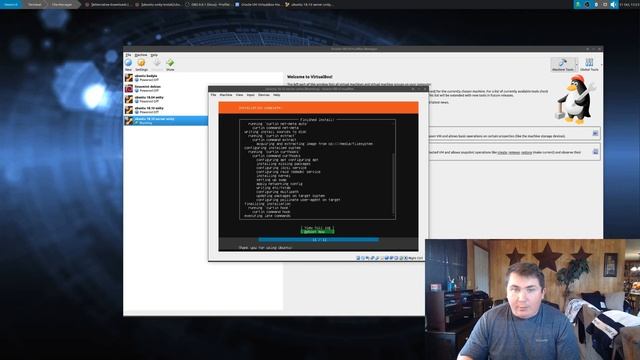Click the Snapshots tool pane icon
Viewport: 640px width, 360px height.
(x=595, y=151)
